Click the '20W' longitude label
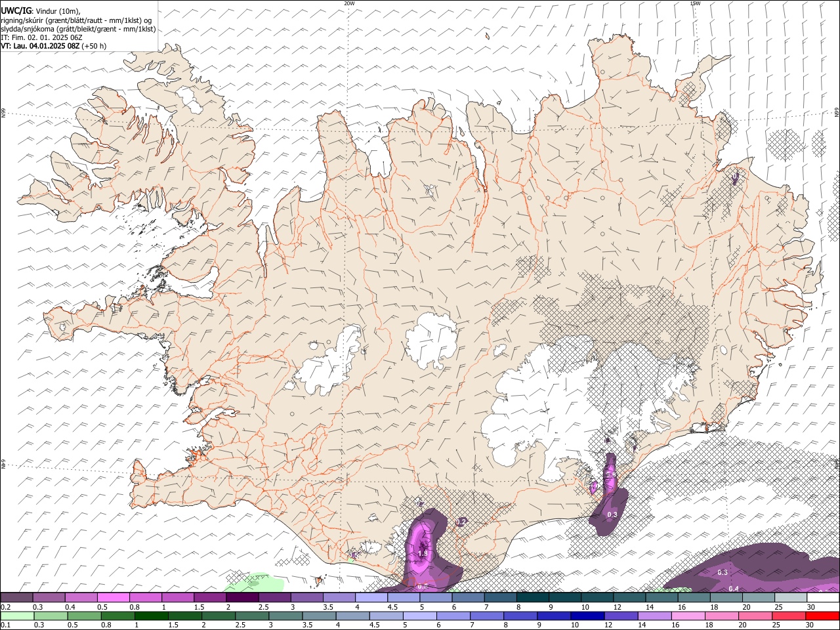Image resolution: width=840 pixels, height=630 pixels. (349, 3)
